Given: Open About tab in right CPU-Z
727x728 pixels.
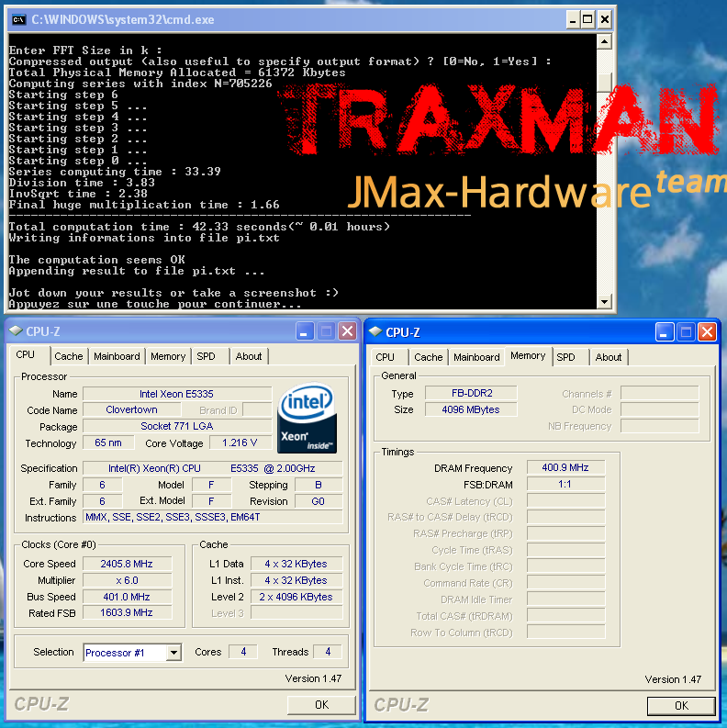Looking at the screenshot, I should (x=609, y=357).
